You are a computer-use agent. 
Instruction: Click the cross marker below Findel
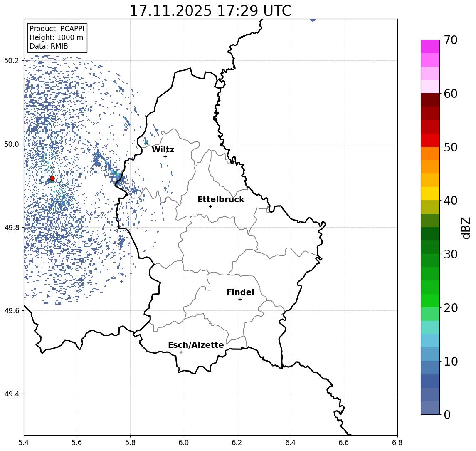tap(240, 300)
